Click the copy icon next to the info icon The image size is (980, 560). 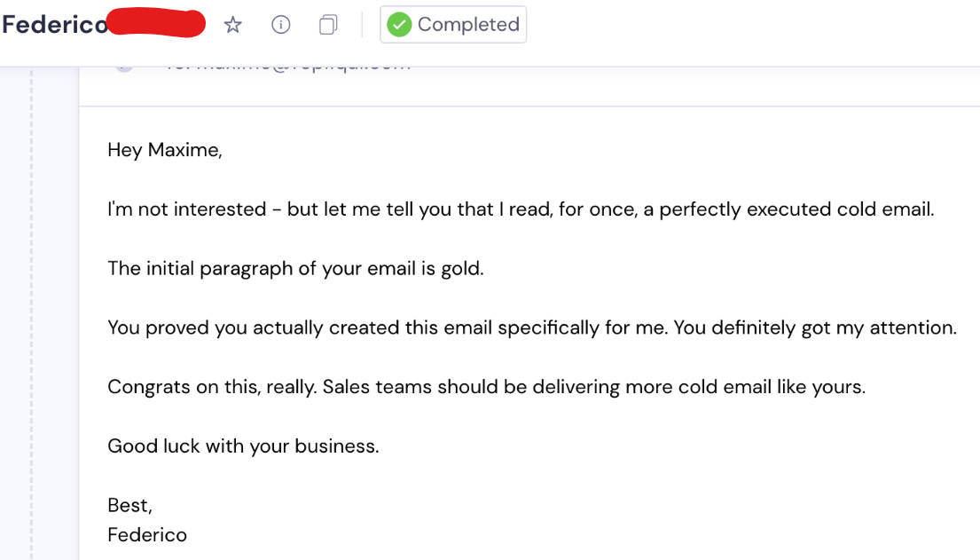(328, 25)
